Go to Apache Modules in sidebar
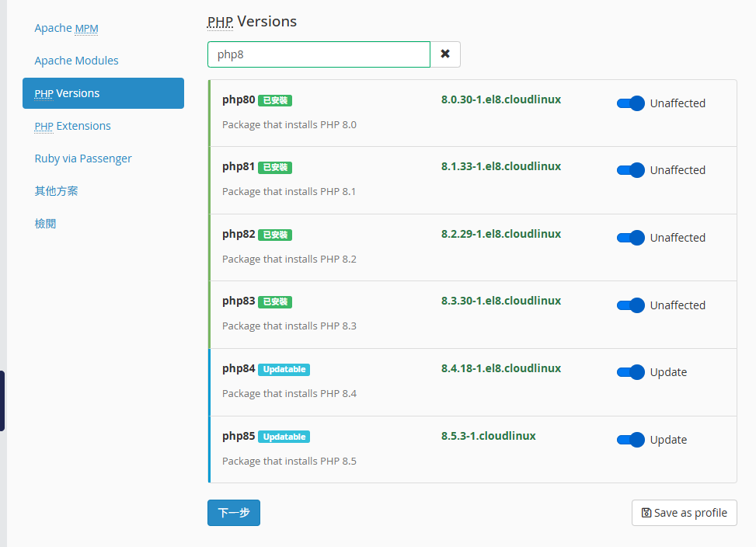This screenshot has width=756, height=547. [76, 61]
